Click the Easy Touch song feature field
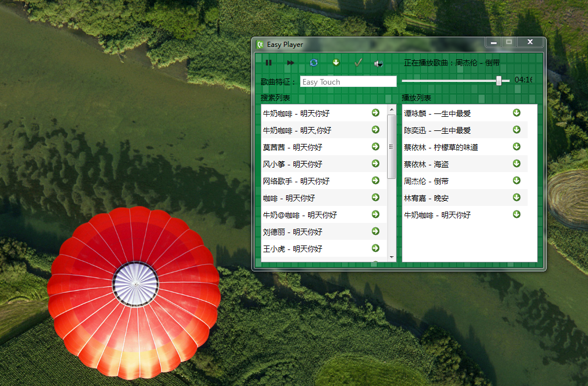 (x=348, y=82)
